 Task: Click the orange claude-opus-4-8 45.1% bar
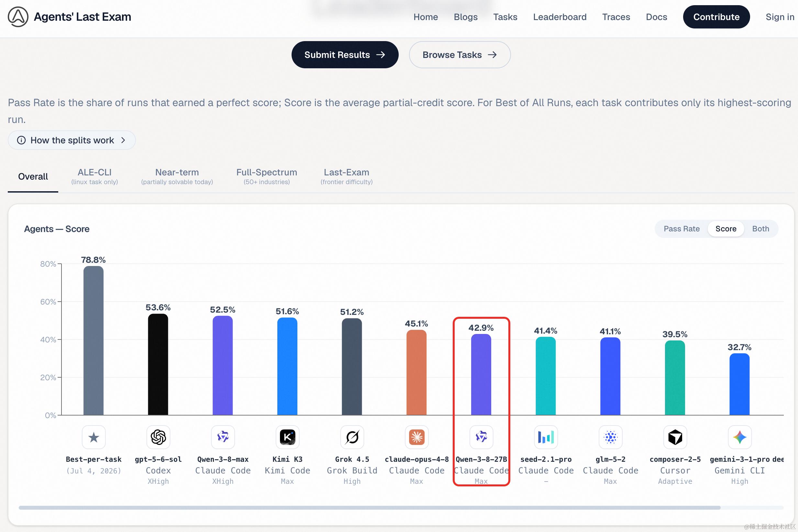coord(417,372)
